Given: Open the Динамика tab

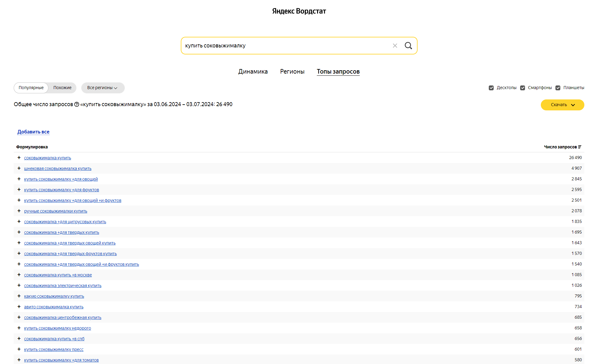Looking at the screenshot, I should tap(253, 71).
